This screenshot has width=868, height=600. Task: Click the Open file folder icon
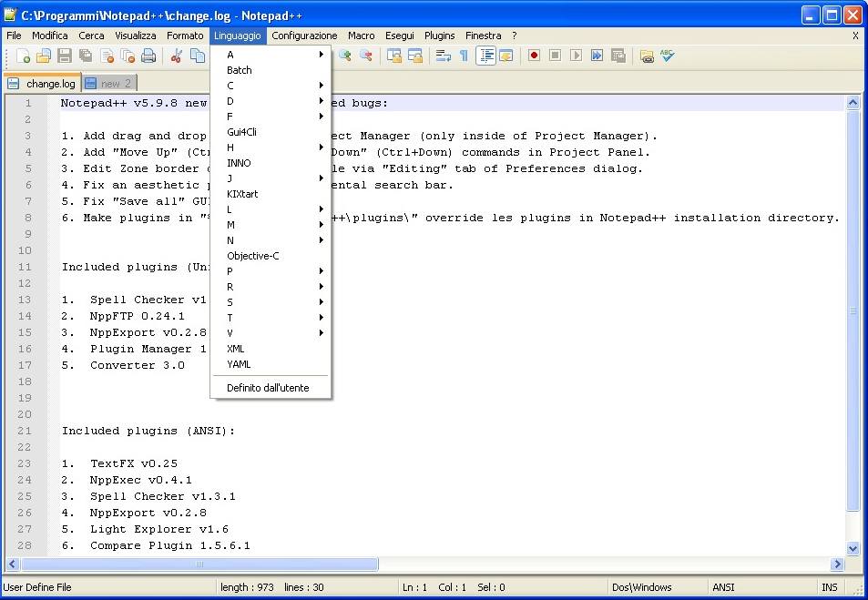tap(43, 56)
